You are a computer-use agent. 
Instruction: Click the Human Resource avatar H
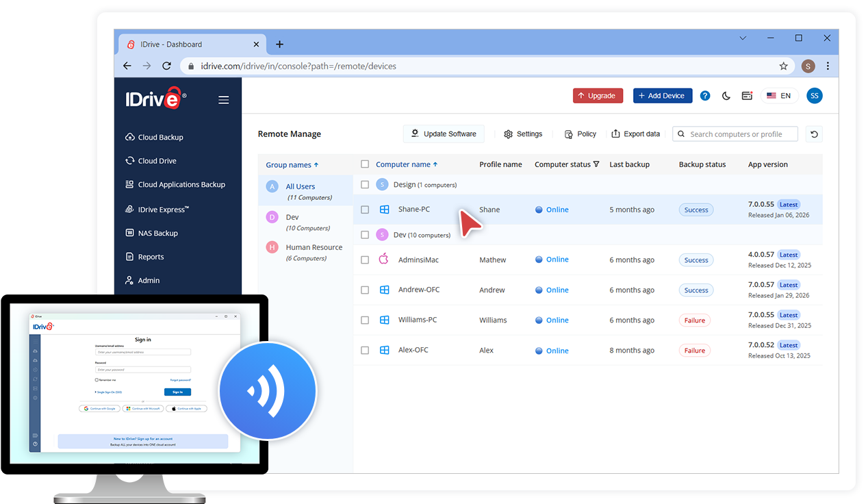pos(272,247)
